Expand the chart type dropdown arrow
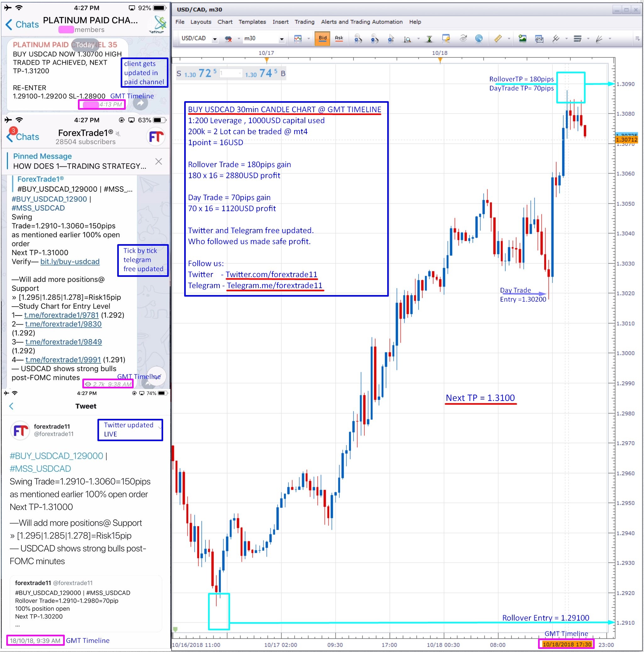Image resolution: width=644 pixels, height=652 pixels. [x=309, y=39]
